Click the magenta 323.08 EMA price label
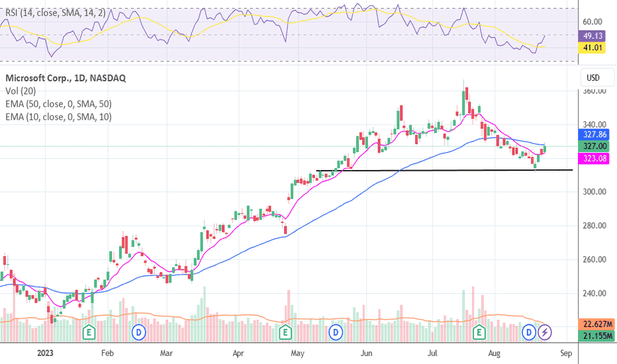The image size is (617, 364). click(594, 159)
